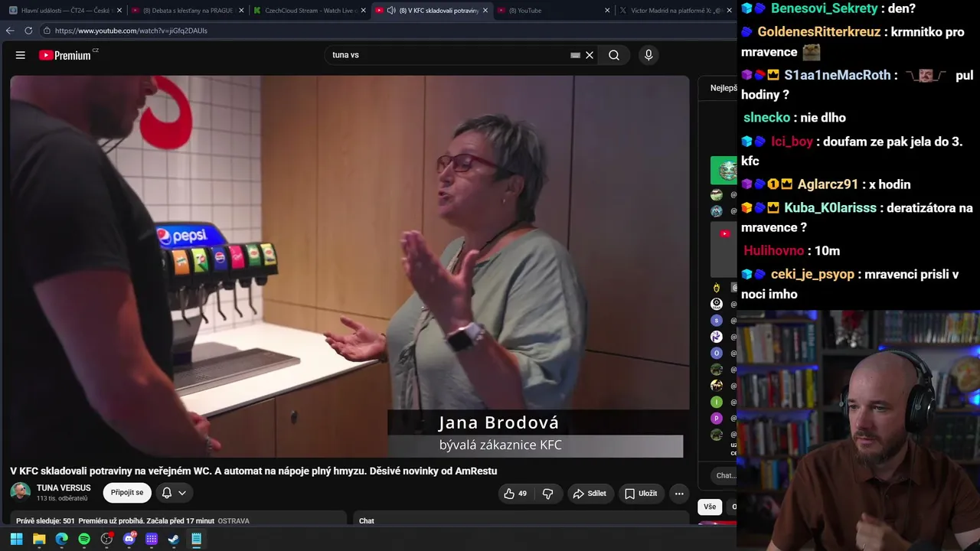This screenshot has width=980, height=551.
Task: Open the 'CzechCloud Stream - Watch Live' tab
Action: tap(309, 11)
